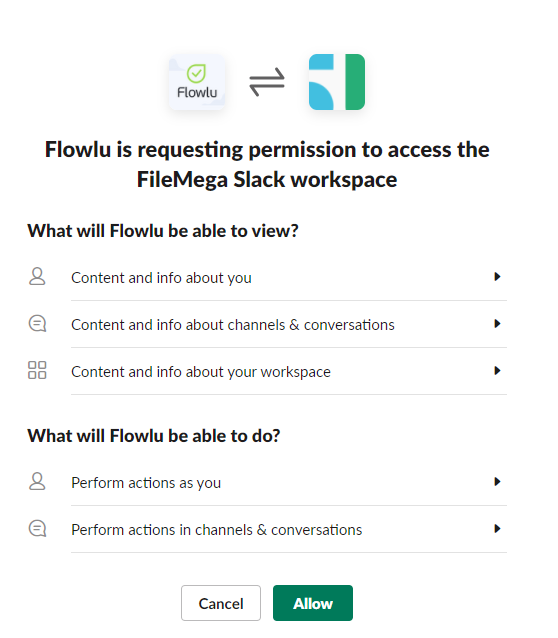Click the person icon beside 'Content and info about you'
The height and width of the screenshot is (638, 558).
point(37,277)
